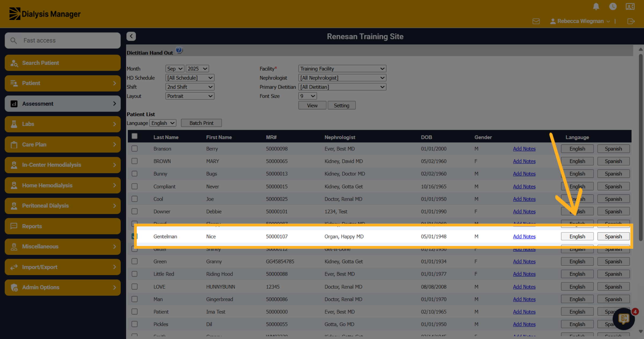This screenshot has width=644, height=339.
Task: Click the Fast access search magnifier icon
Action: (13, 41)
